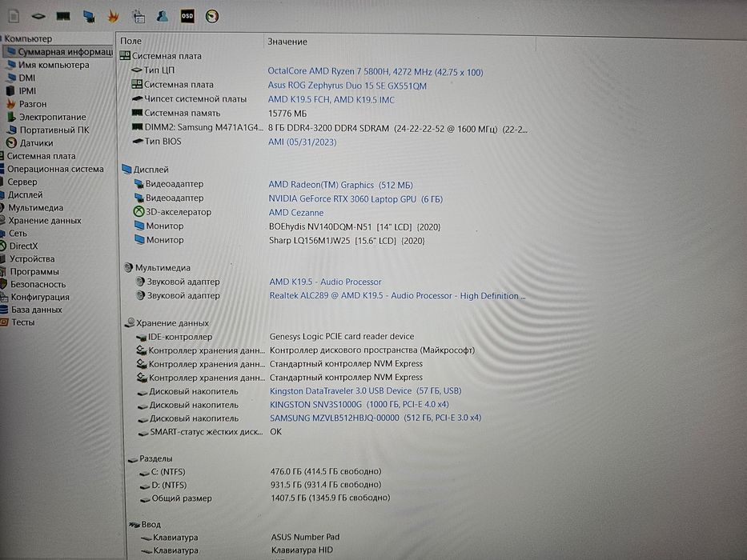Click the gauge benchmark toolbar icon

[212, 17]
